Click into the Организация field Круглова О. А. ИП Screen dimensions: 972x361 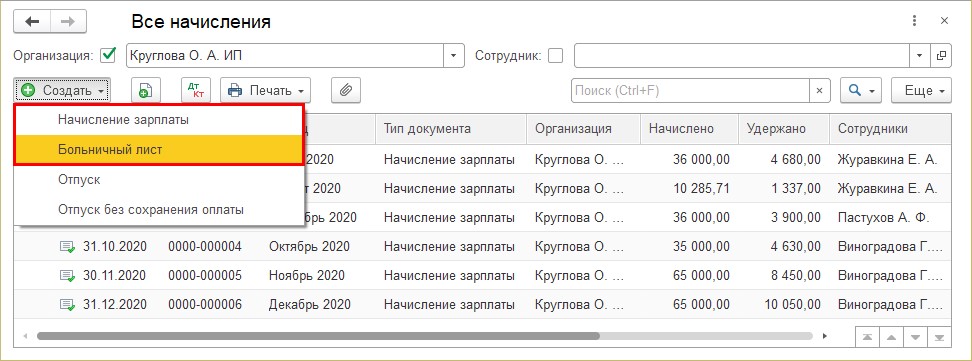coord(285,56)
